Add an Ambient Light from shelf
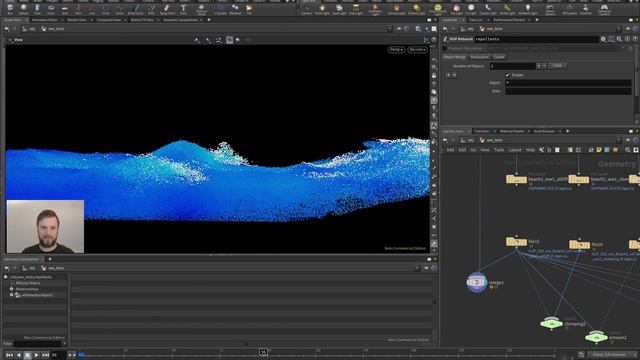 527,9
